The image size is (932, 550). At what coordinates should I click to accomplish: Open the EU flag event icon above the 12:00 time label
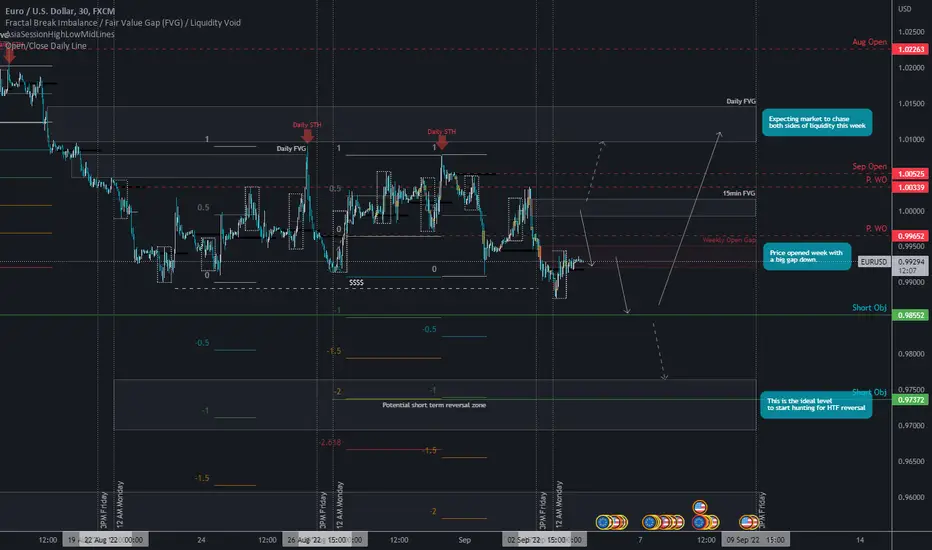tap(699, 522)
